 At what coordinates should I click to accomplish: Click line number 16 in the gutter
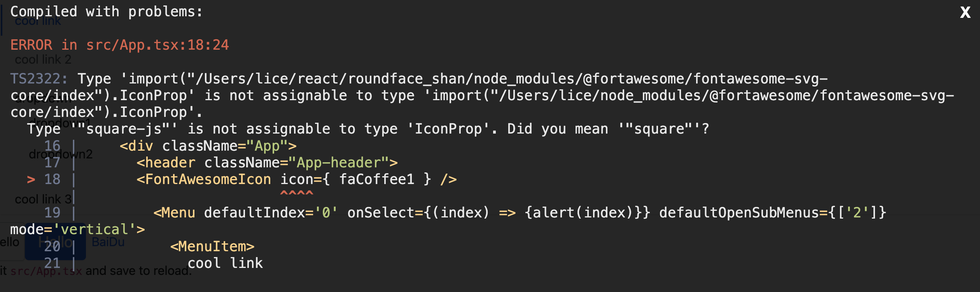[x=52, y=146]
